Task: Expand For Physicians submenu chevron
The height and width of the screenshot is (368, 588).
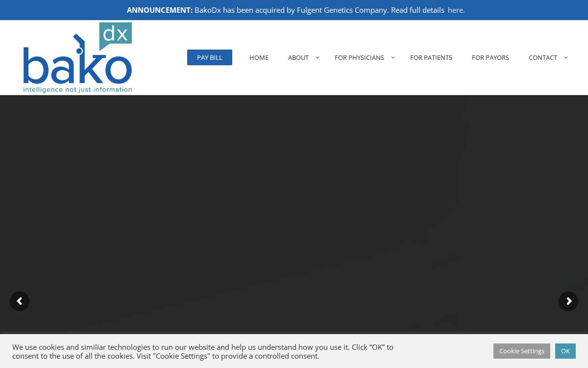Action: tap(393, 57)
